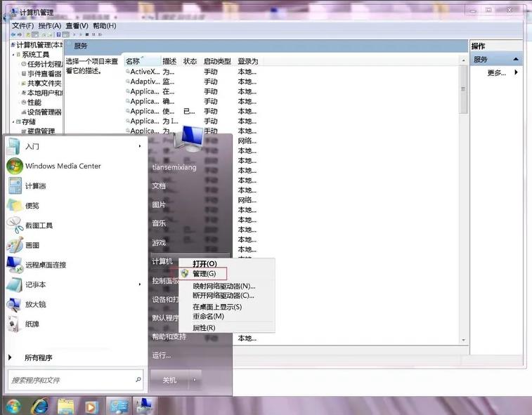Screen dimensions: 532x415
Task: Open 记事本 notepad
Action: click(x=35, y=284)
